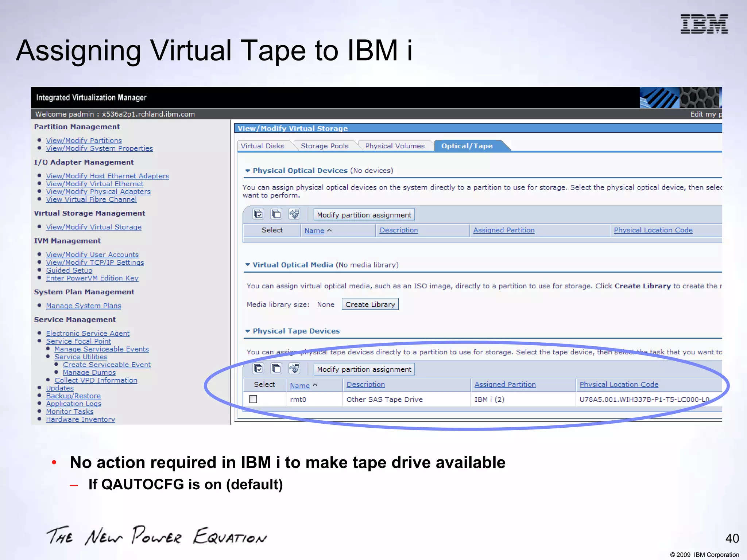
Task: Sort optical devices by Description column
Action: tap(399, 230)
